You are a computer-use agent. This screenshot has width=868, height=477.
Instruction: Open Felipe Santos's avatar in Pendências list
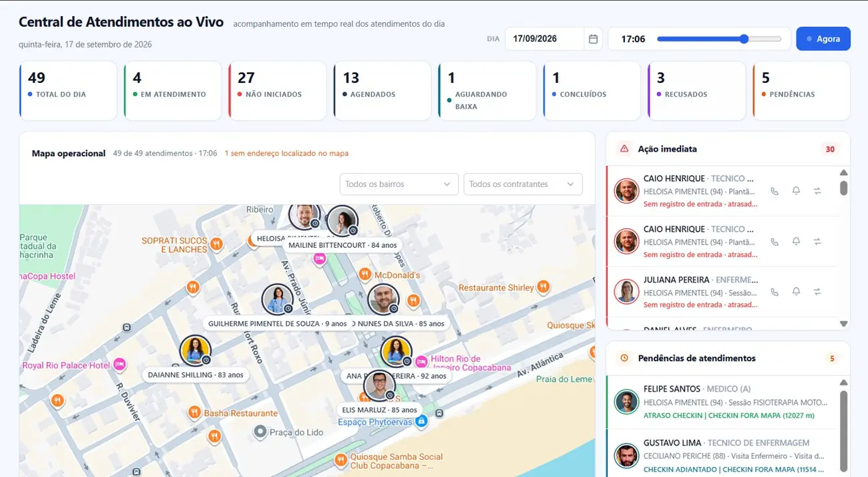(x=627, y=402)
